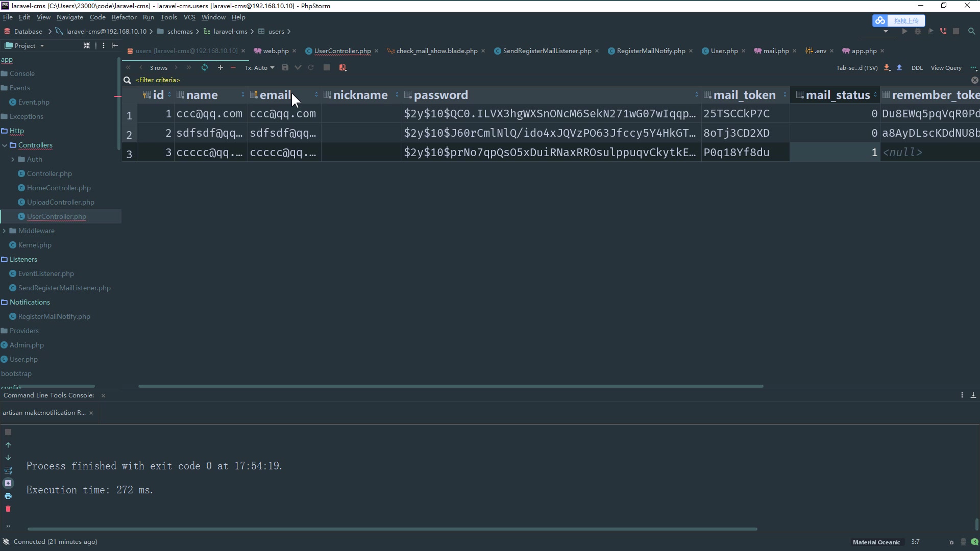Expand the Auth folder in the tree

[x=13, y=159]
